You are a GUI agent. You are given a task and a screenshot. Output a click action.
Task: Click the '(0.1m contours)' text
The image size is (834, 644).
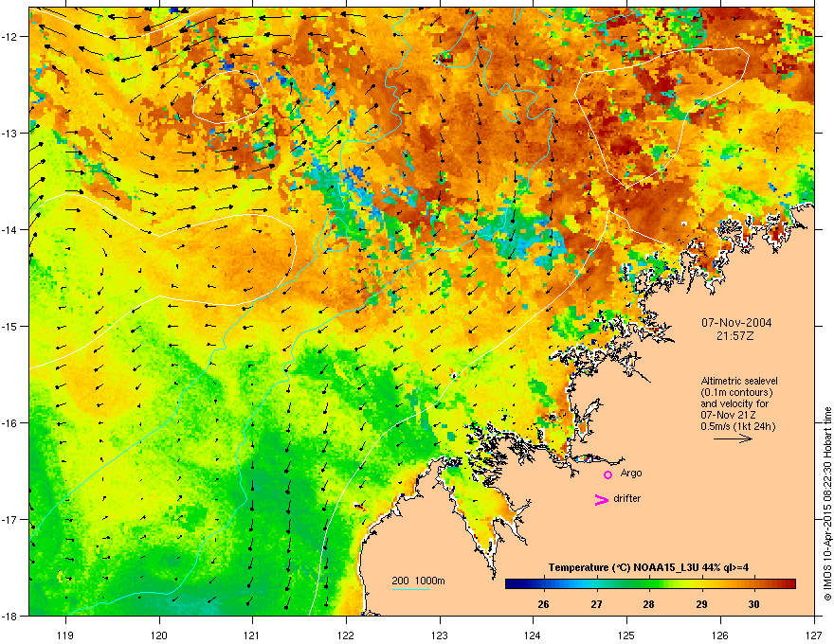point(736,393)
